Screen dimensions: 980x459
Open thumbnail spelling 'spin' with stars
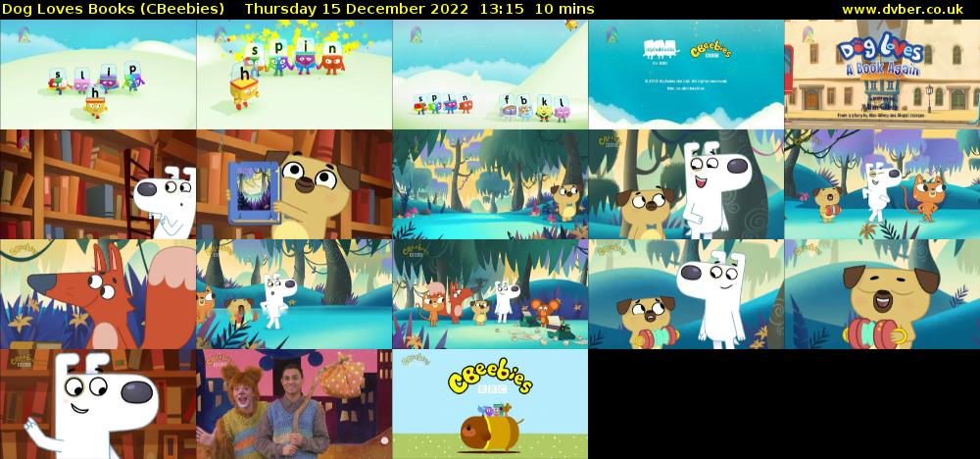click(x=294, y=75)
